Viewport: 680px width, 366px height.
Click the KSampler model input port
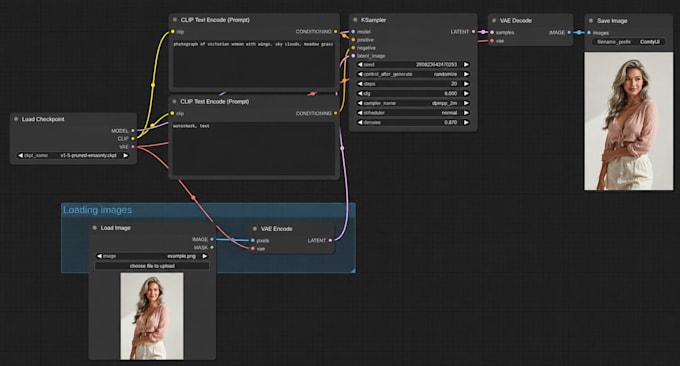click(x=353, y=32)
